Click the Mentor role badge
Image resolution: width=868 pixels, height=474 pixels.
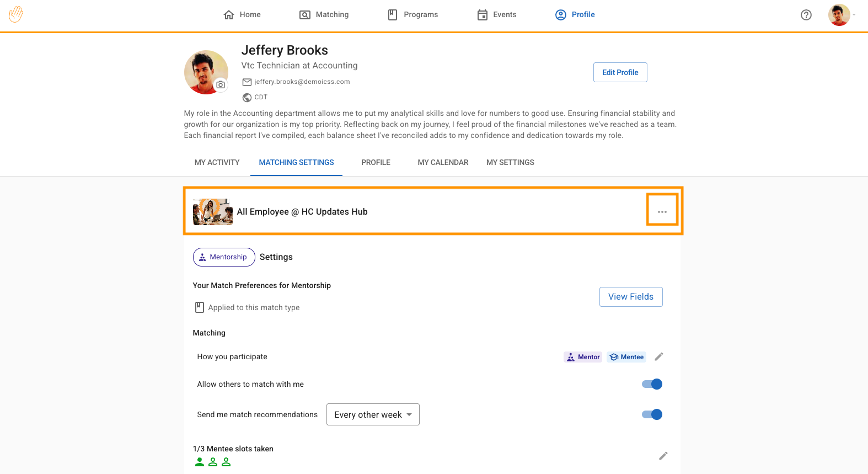pyautogui.click(x=583, y=357)
